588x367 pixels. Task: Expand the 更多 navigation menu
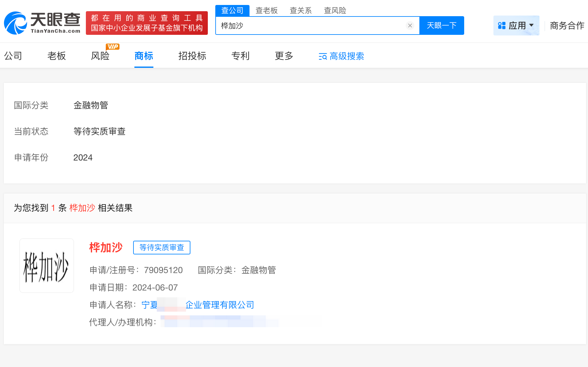pyautogui.click(x=283, y=56)
